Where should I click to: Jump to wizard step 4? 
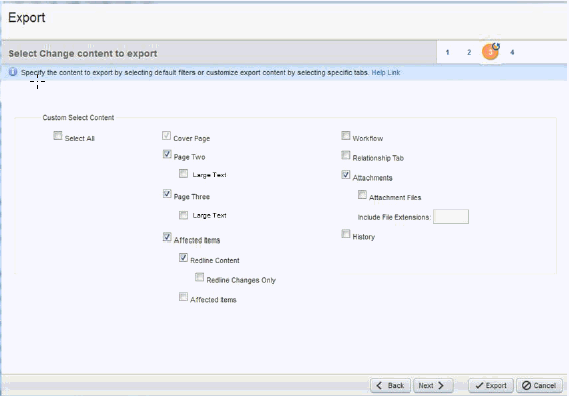(512, 52)
